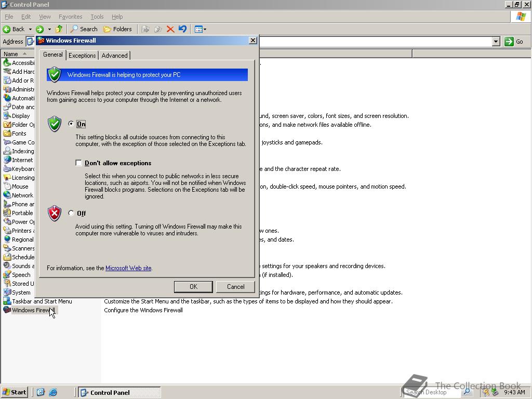Select the System icon
Image resolution: width=532 pixels, height=399 pixels.
[7, 292]
